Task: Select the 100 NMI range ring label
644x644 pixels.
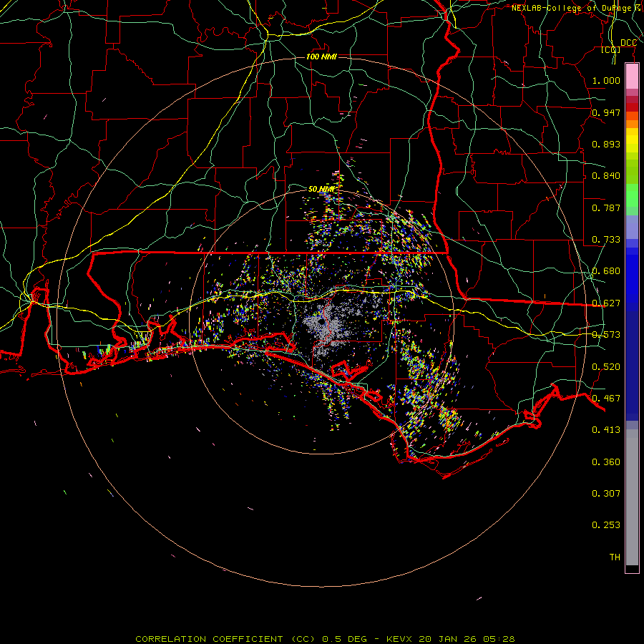Action: click(321, 57)
